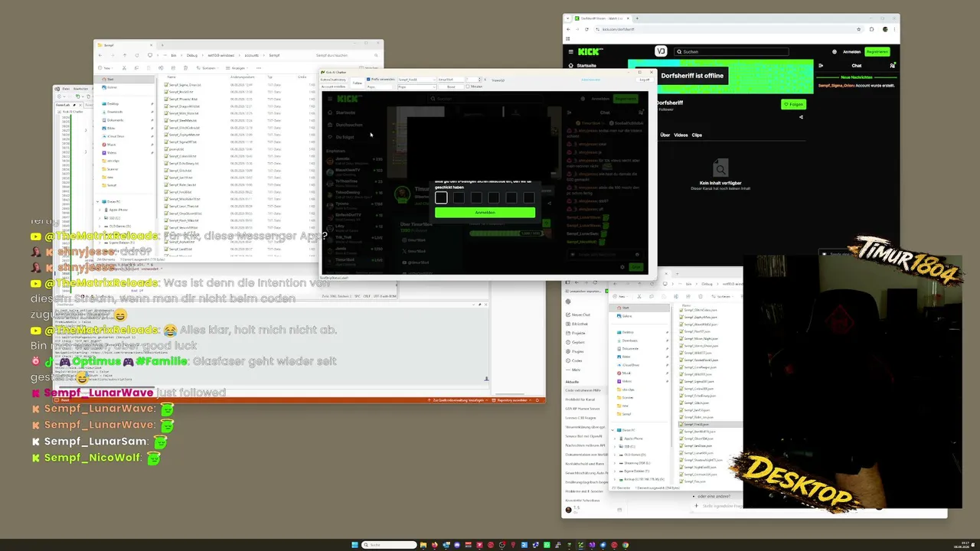The image size is (980, 551).
Task: Open the Chrome apps grid shortcut
Action: tap(568, 38)
